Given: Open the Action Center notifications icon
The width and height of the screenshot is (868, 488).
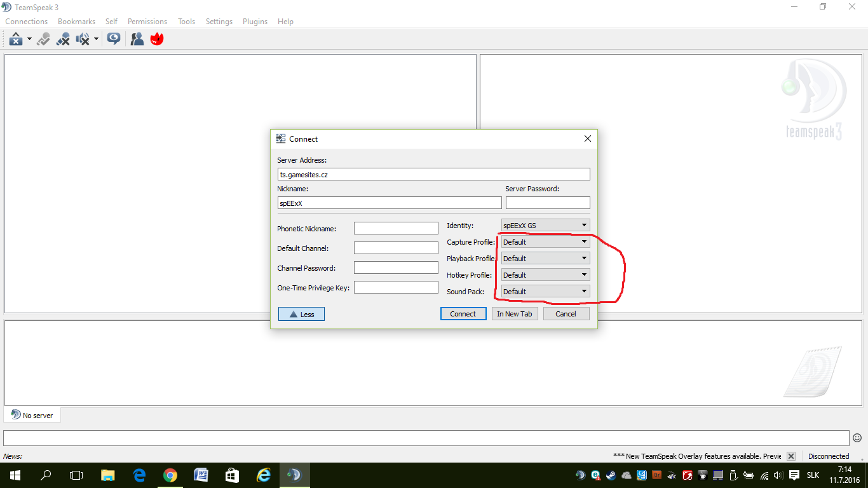Looking at the screenshot, I should click(794, 475).
